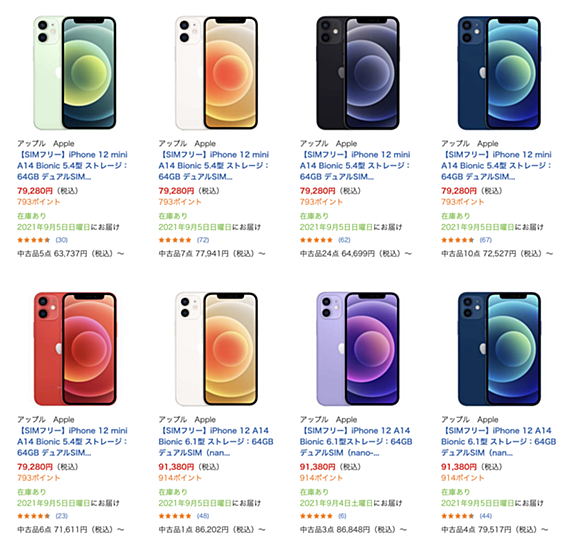Open the green iPhone 12 mini product image
This screenshot has height=546, width=586.
tap(75, 73)
